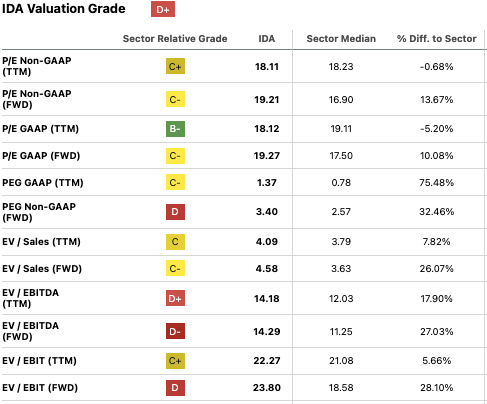Click the D- badge for EV / EBITDA (FWD)
Viewport: 487px width, 404px height.
coord(175,331)
